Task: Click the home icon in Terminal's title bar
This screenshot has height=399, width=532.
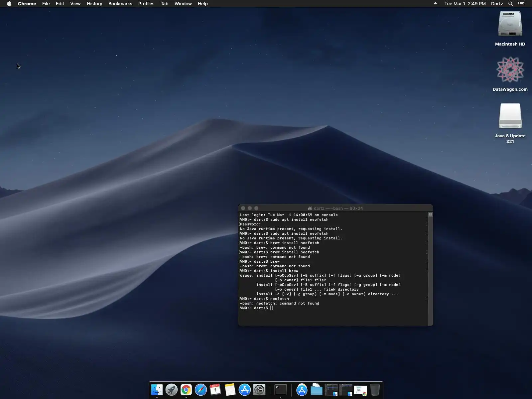Action: [x=310, y=208]
